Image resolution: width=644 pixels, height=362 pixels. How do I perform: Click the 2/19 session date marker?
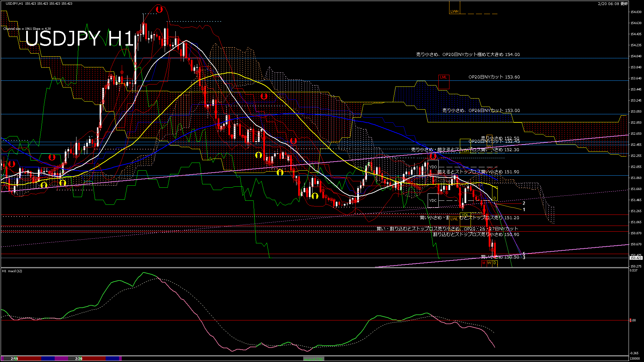[x=14, y=359]
